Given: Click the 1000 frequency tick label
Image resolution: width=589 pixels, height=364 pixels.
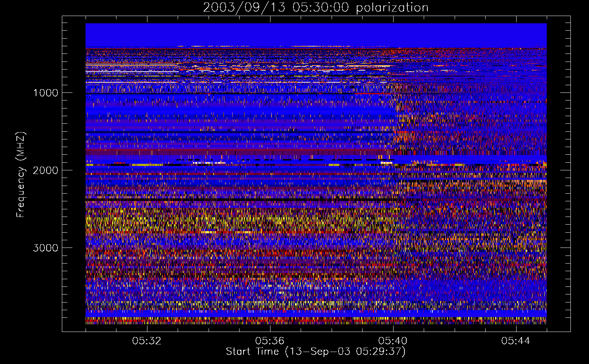Looking at the screenshot, I should pos(46,93).
